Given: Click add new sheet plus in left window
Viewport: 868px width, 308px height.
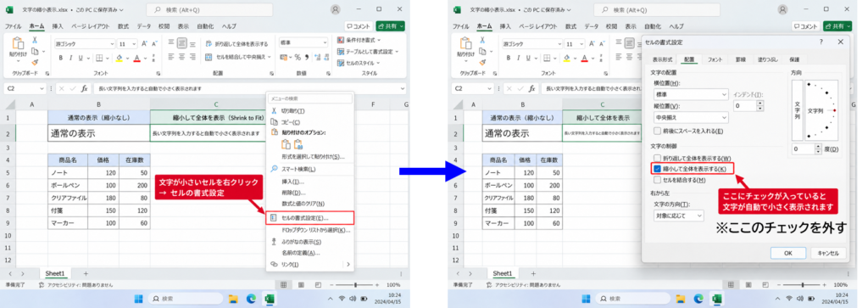Looking at the screenshot, I should tap(86, 274).
